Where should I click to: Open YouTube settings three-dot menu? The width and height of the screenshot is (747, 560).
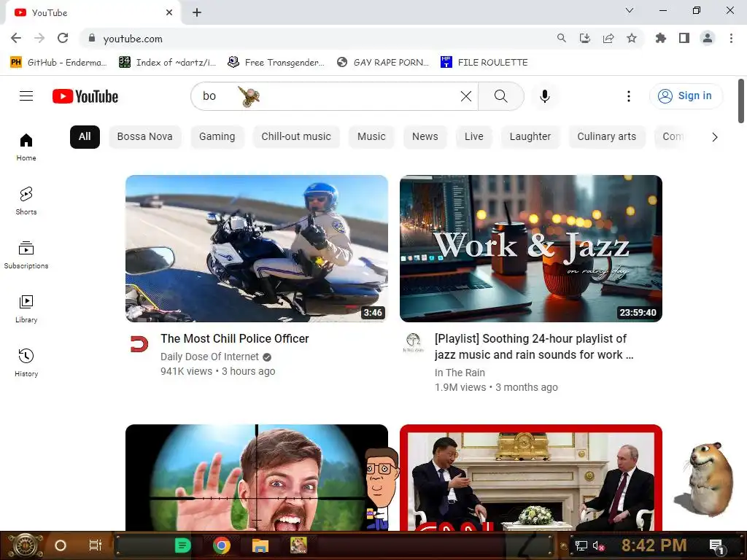(628, 96)
